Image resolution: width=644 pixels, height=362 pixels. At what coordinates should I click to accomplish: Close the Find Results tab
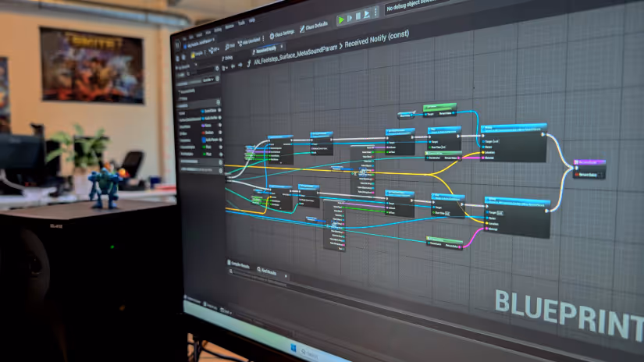(286, 276)
